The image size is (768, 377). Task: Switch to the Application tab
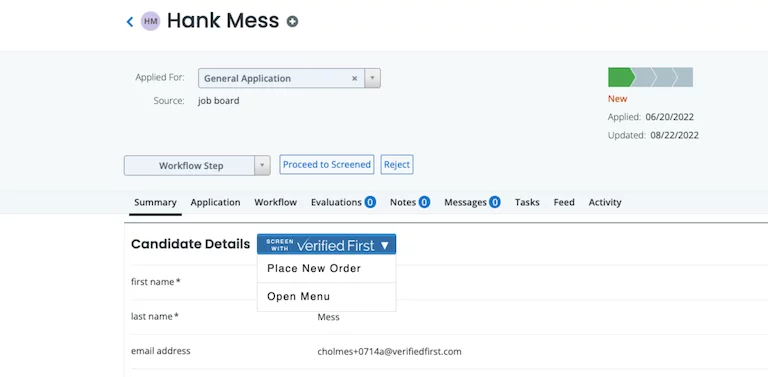pyautogui.click(x=216, y=202)
